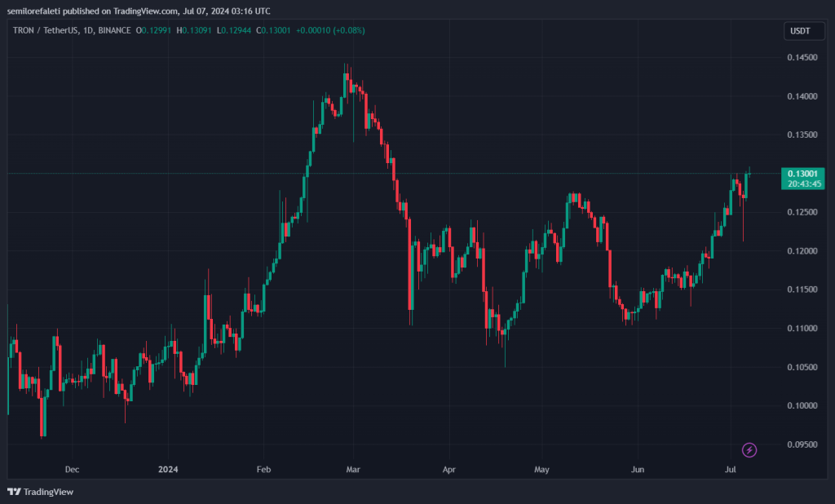Click the open price value O0.12991
This screenshot has width=835, height=504.
(153, 30)
